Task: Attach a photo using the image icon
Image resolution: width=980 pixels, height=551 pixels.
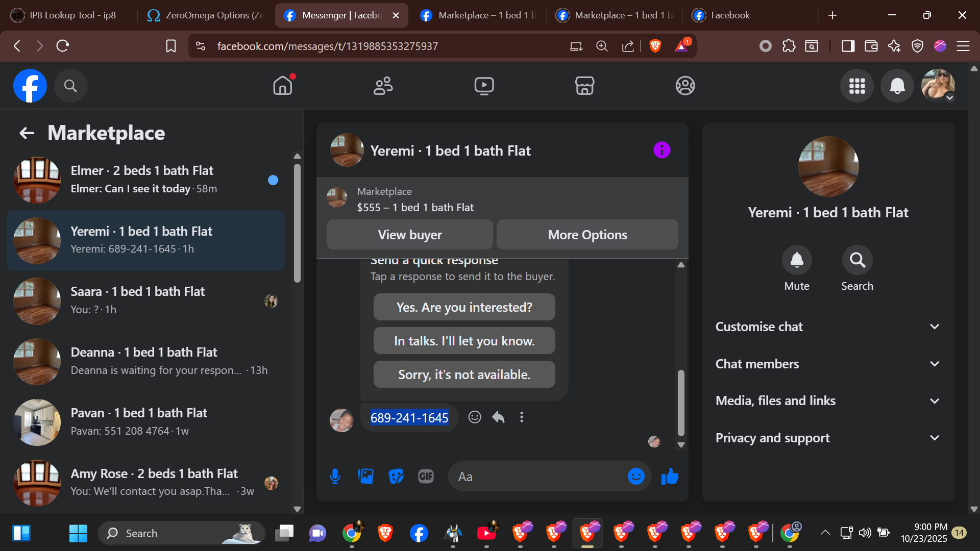Action: tap(365, 477)
